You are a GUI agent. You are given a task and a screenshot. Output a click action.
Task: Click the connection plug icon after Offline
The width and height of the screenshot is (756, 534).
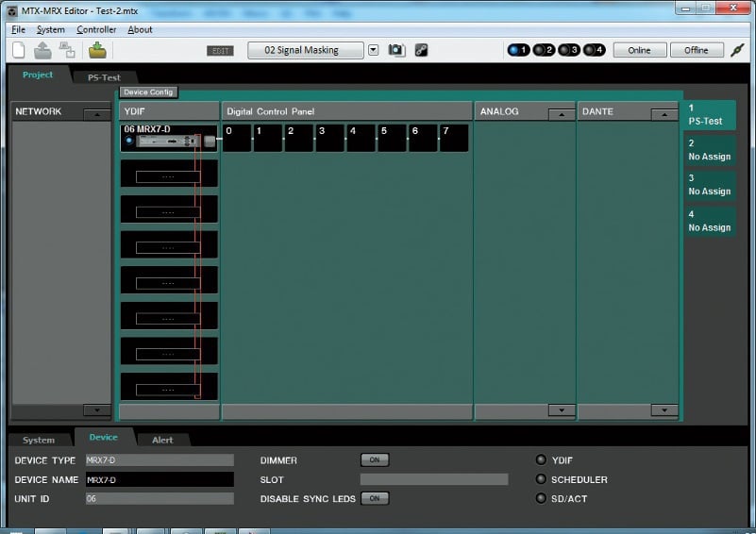click(x=737, y=50)
